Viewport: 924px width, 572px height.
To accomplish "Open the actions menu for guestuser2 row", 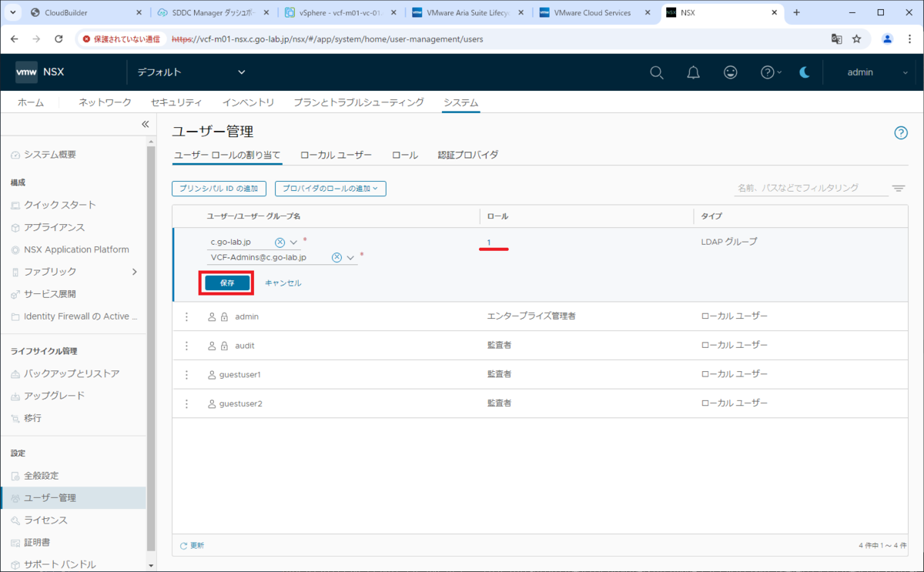I will [x=186, y=403].
